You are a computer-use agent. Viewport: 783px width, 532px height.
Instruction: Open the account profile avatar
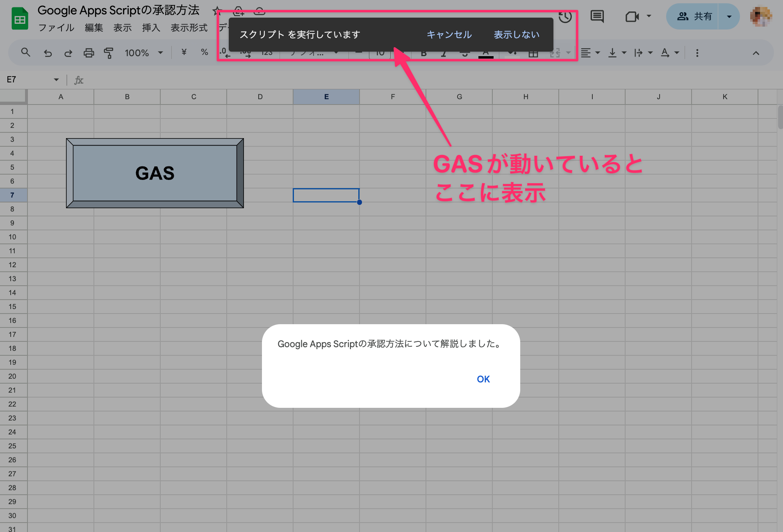[761, 16]
